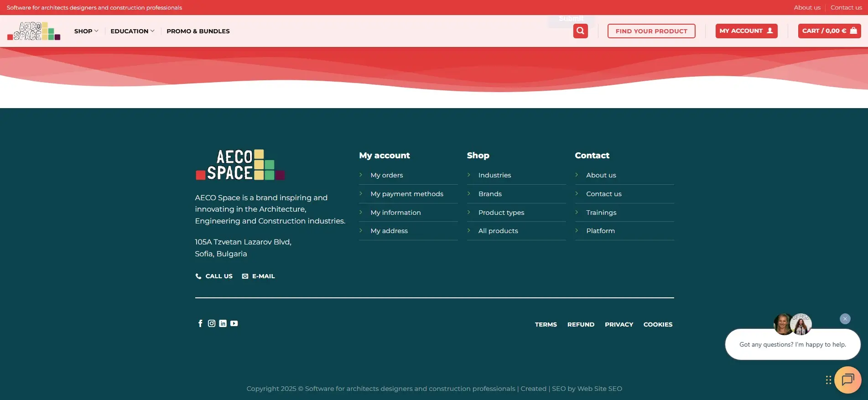Dismiss the chat greeting popup

coord(845,319)
